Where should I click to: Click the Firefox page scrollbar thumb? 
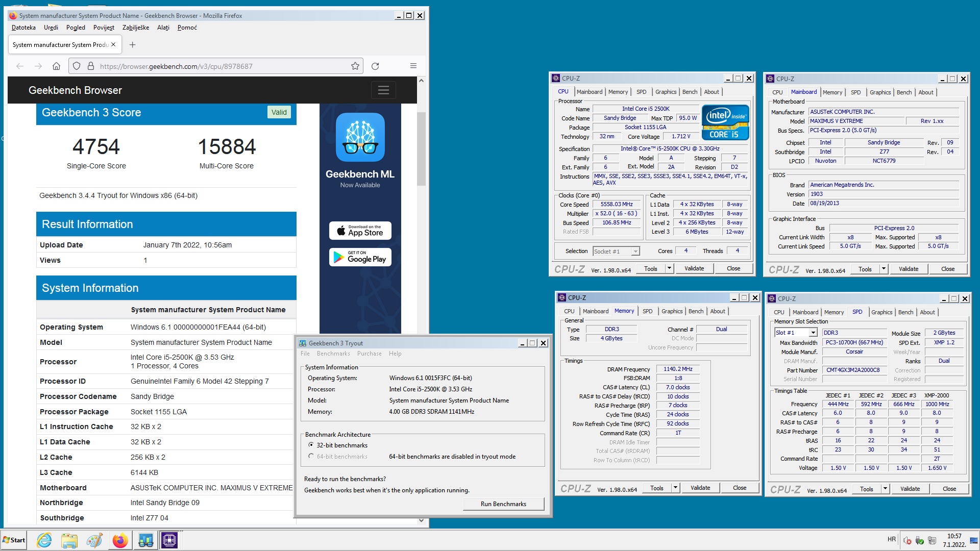pyautogui.click(x=421, y=149)
